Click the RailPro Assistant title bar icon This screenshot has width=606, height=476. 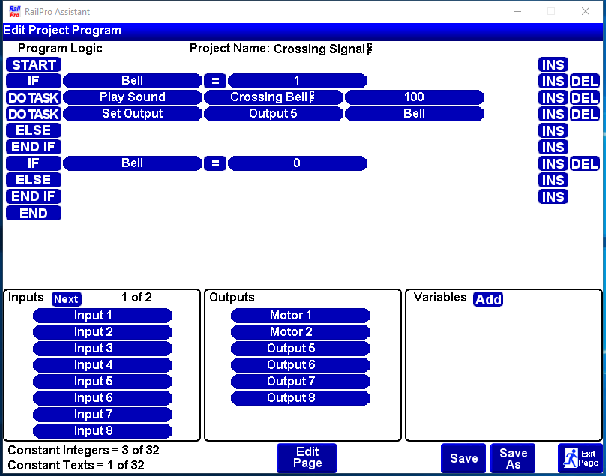tap(12, 10)
